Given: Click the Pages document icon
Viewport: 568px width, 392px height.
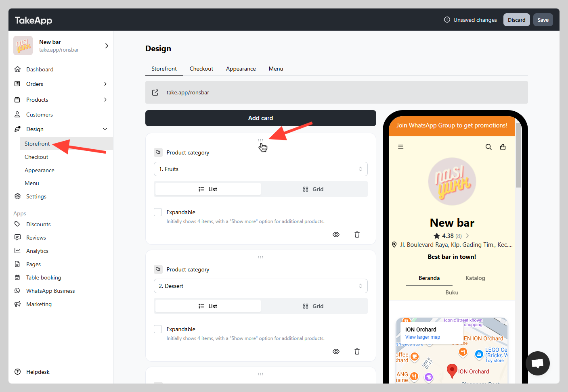Looking at the screenshot, I should (x=17, y=264).
